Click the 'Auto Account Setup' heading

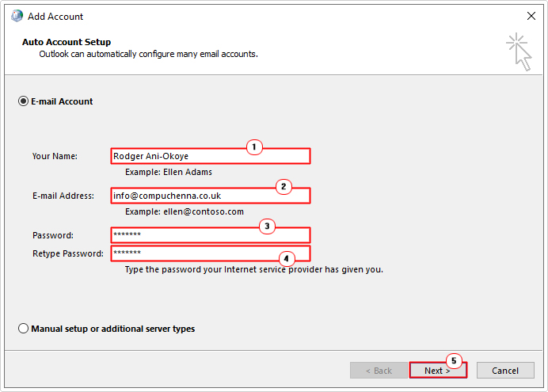pyautogui.click(x=67, y=42)
